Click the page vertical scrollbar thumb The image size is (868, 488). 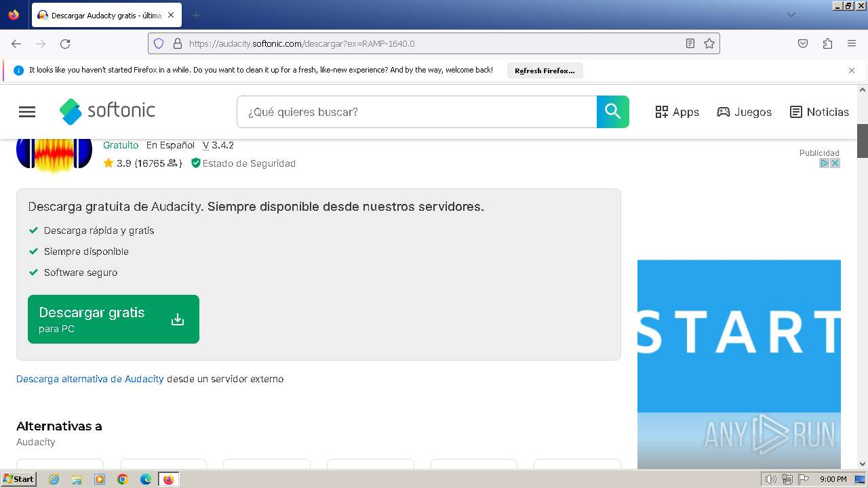[x=863, y=141]
